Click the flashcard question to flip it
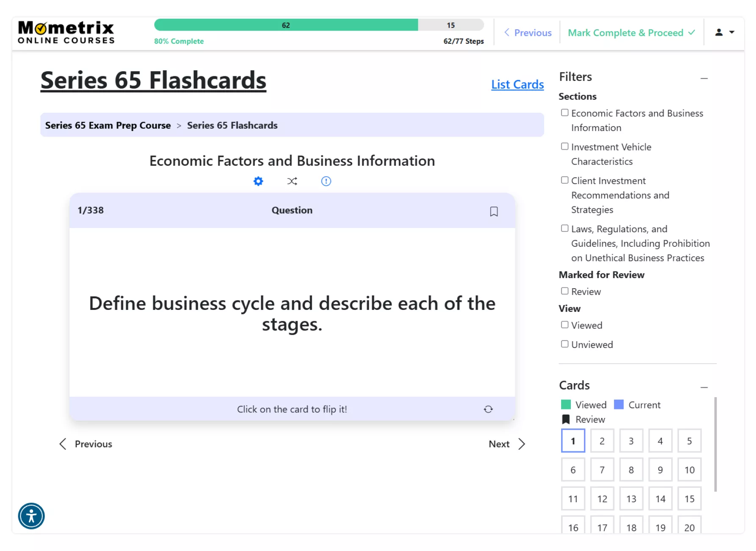756x551 pixels. point(292,314)
